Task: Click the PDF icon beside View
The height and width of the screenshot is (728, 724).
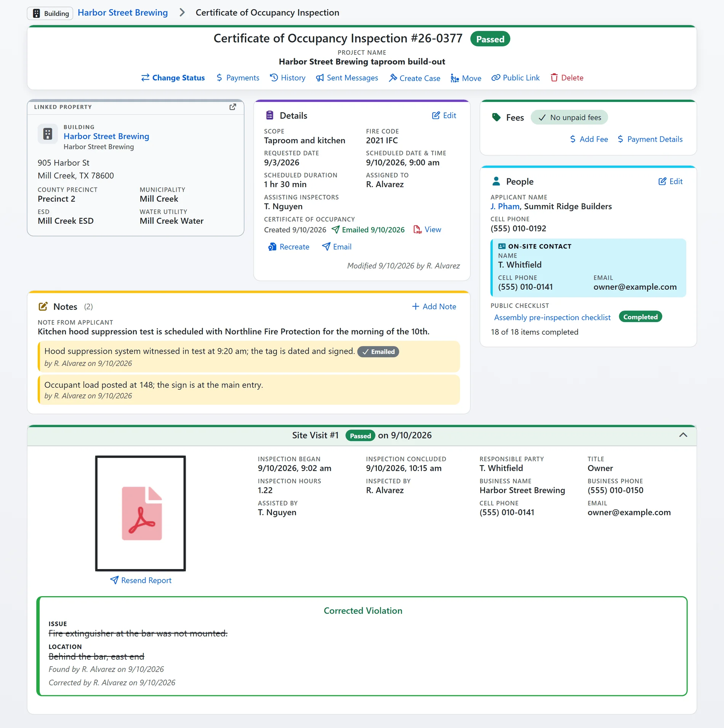Action: click(418, 229)
